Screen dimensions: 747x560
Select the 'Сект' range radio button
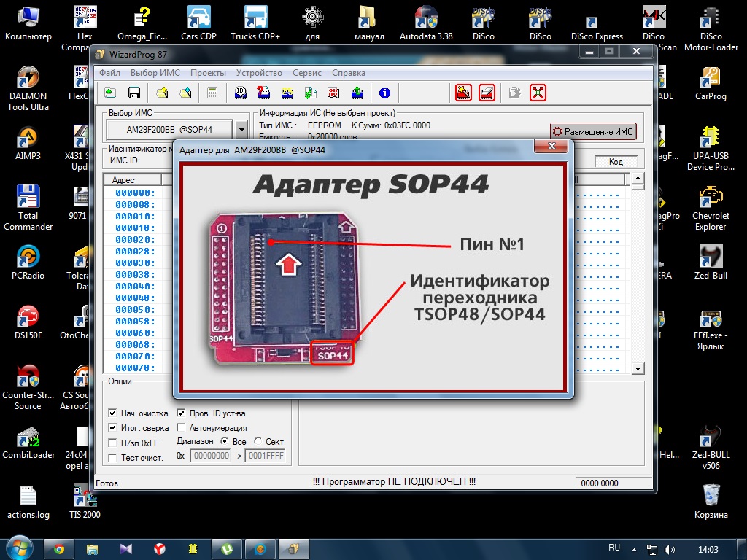tap(258, 442)
